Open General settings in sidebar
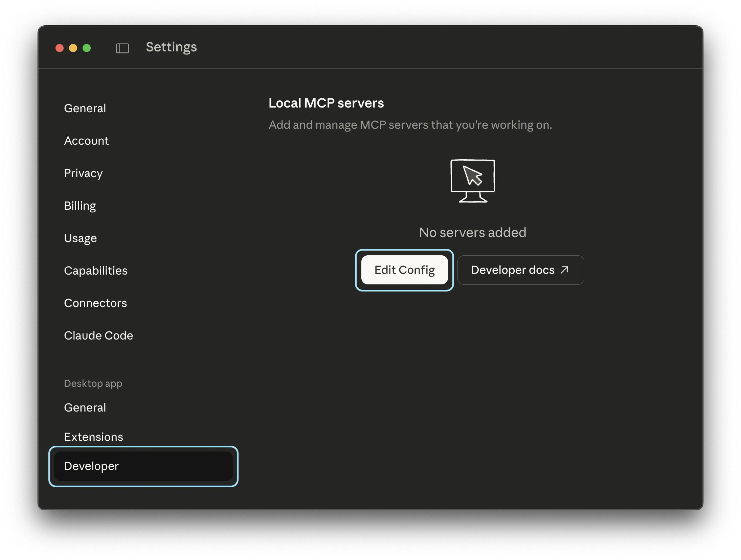741x560 pixels. coord(85,108)
